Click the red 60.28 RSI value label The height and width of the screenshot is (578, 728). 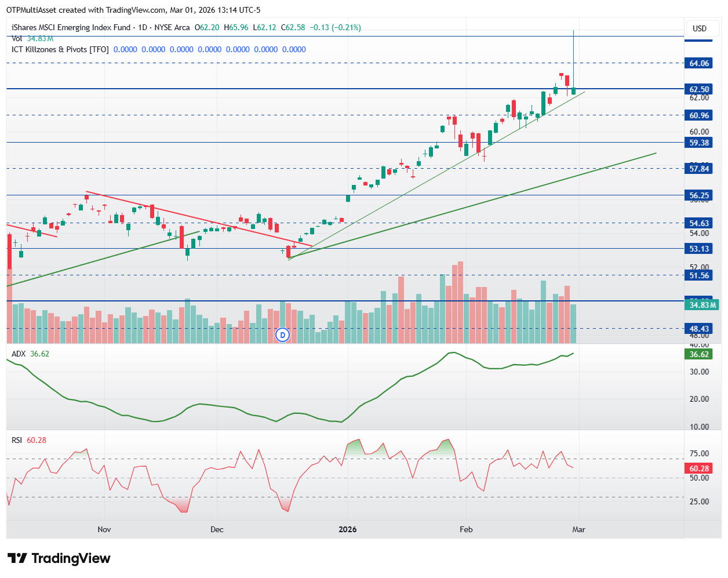699,468
